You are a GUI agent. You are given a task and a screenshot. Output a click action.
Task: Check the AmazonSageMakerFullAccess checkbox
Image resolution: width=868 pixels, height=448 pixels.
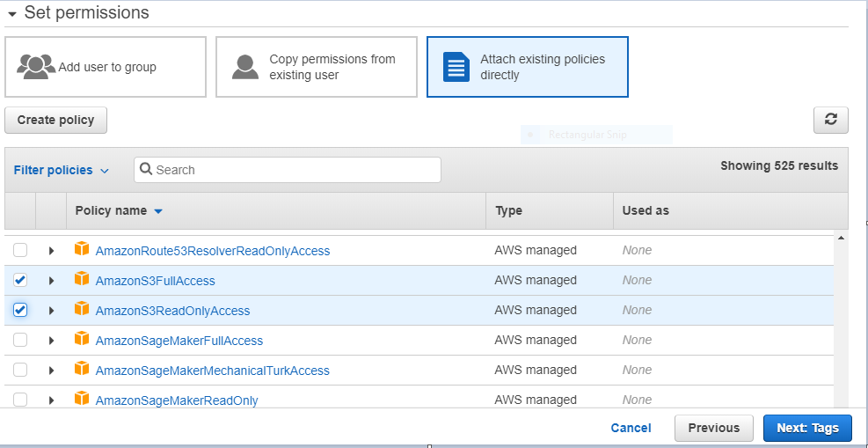20,340
